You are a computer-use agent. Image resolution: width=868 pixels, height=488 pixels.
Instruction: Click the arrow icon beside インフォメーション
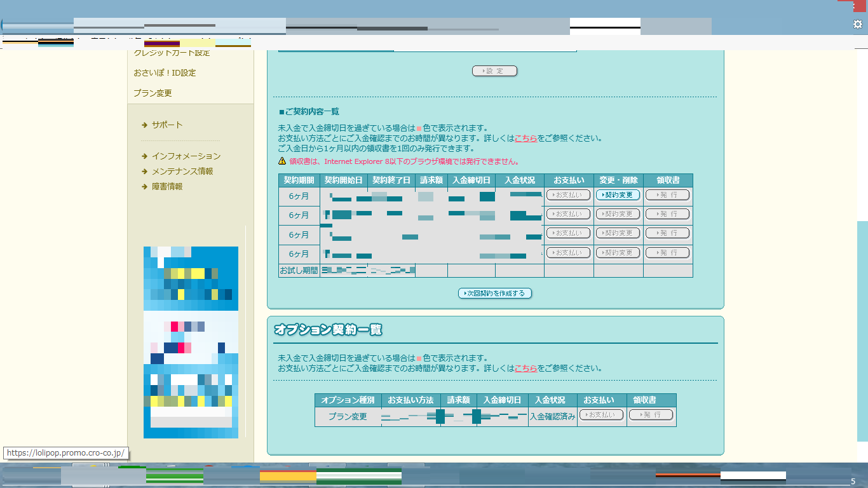click(145, 156)
